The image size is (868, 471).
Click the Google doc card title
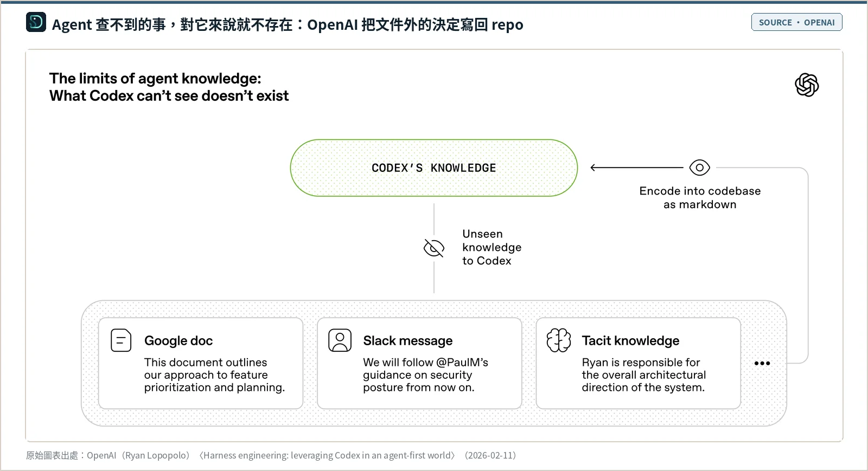pos(178,341)
